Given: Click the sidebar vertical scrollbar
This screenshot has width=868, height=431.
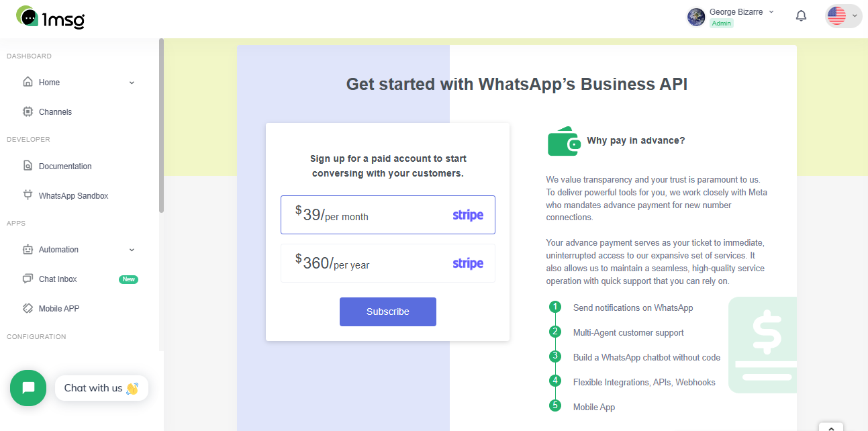Looking at the screenshot, I should pyautogui.click(x=161, y=126).
